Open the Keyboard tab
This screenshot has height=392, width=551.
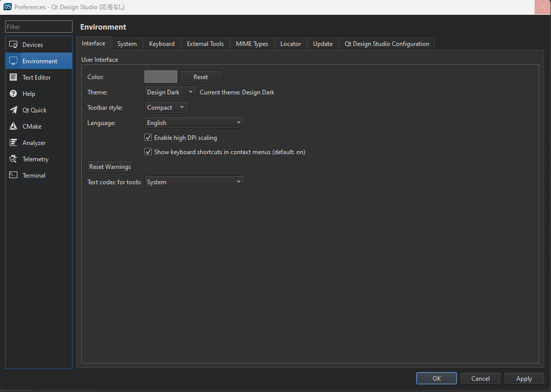tap(162, 43)
